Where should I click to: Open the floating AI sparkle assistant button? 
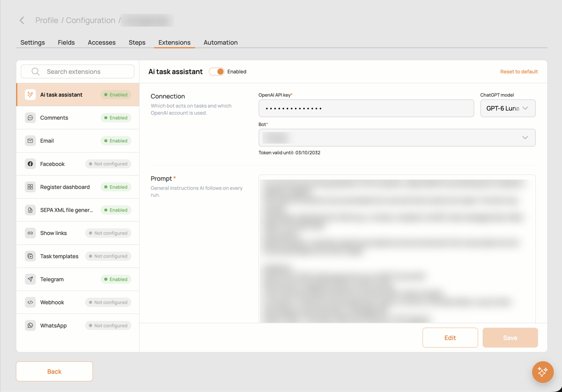click(x=543, y=372)
